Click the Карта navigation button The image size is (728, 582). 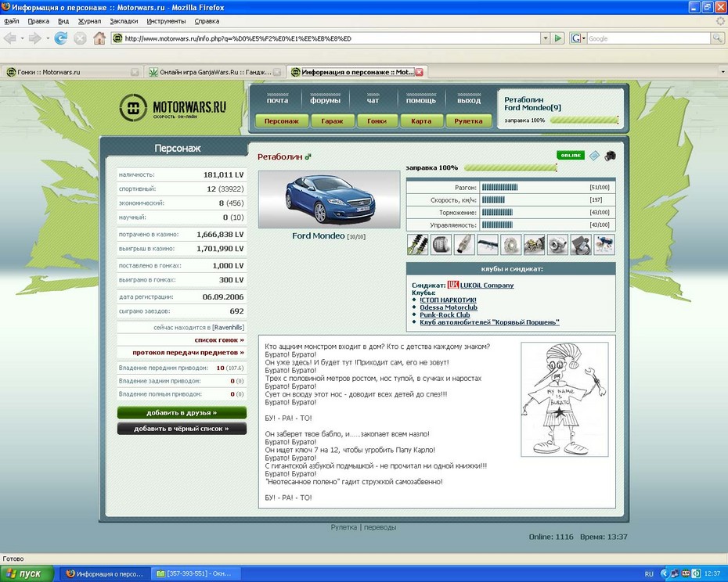pos(421,120)
